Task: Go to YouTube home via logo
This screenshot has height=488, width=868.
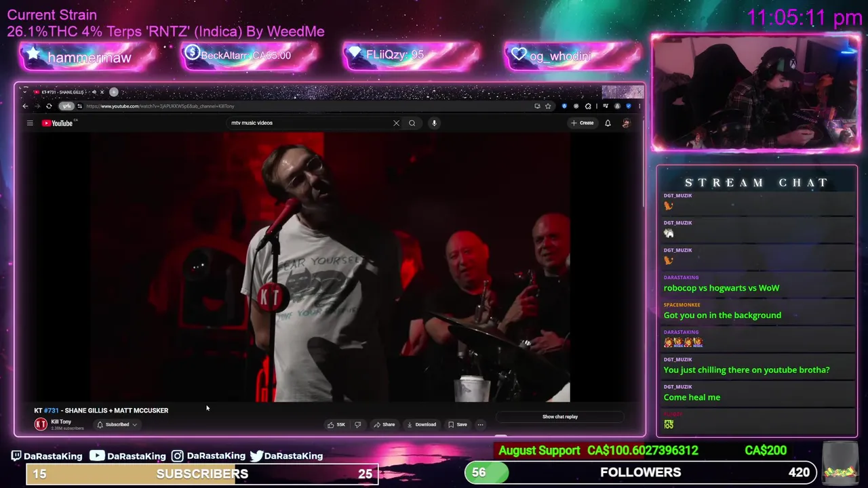Action: pos(57,123)
